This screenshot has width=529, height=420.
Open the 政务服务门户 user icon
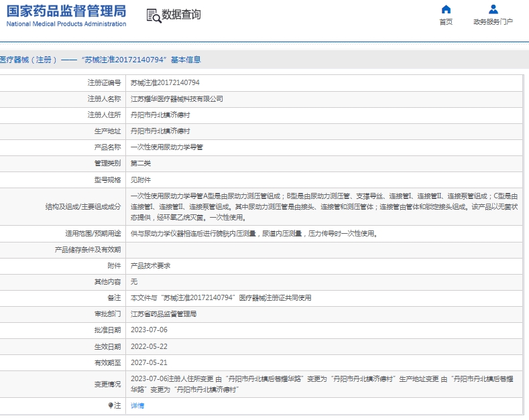tap(493, 9)
